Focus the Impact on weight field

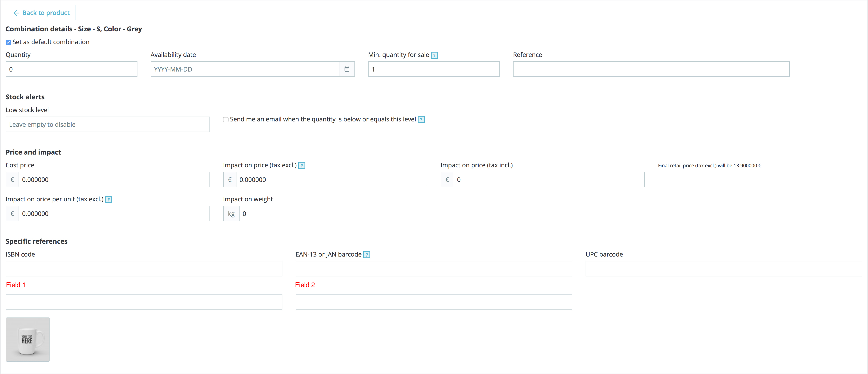click(x=333, y=213)
